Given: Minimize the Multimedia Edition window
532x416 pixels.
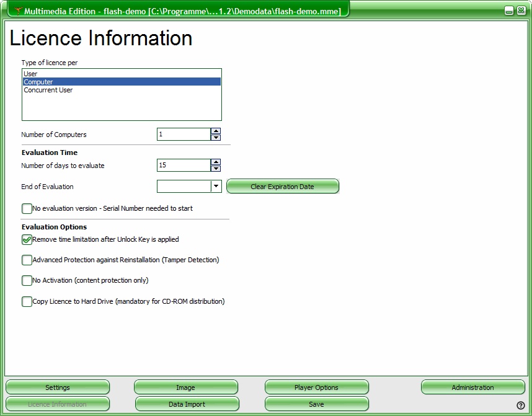Looking at the screenshot, I should tap(508, 11).
